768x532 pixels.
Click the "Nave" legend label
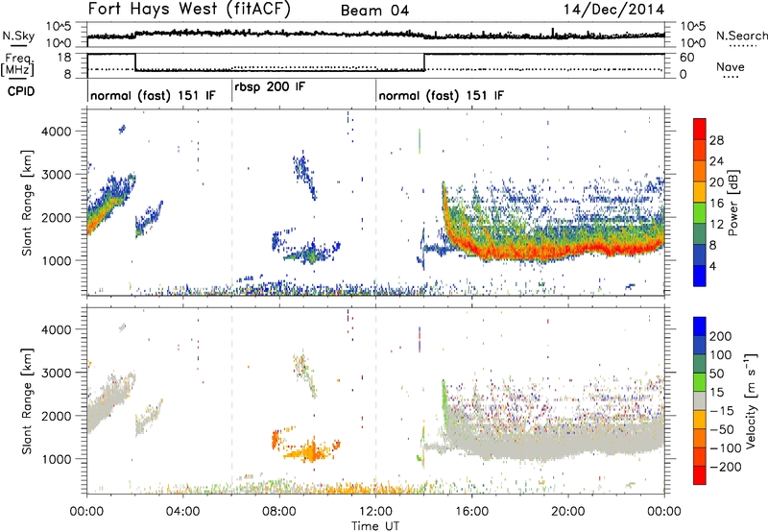(731, 66)
